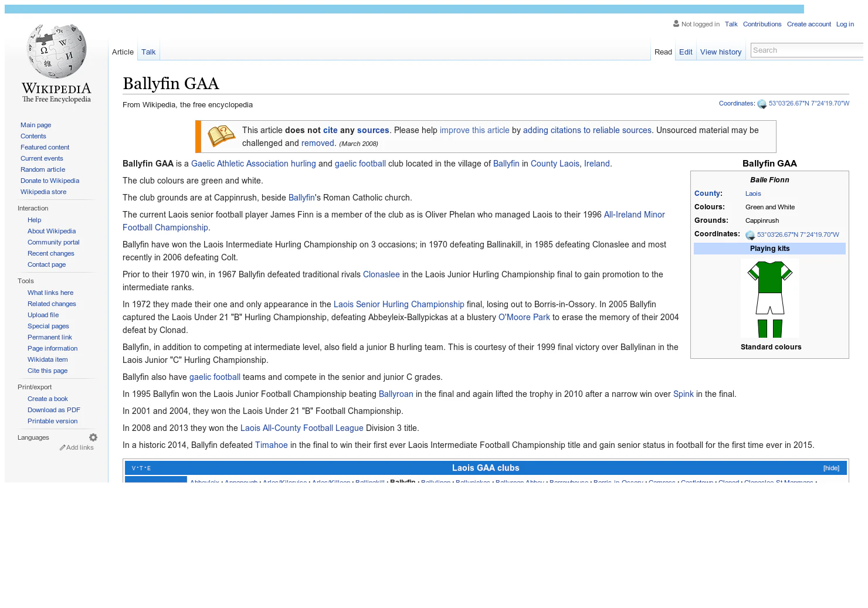Open Featured content link
The image size is (868, 608).
tap(45, 147)
